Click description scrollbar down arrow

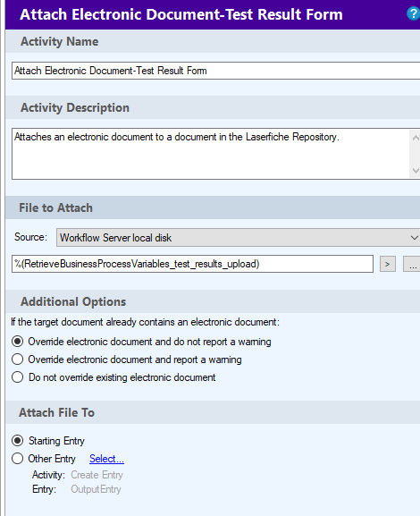[x=416, y=171]
